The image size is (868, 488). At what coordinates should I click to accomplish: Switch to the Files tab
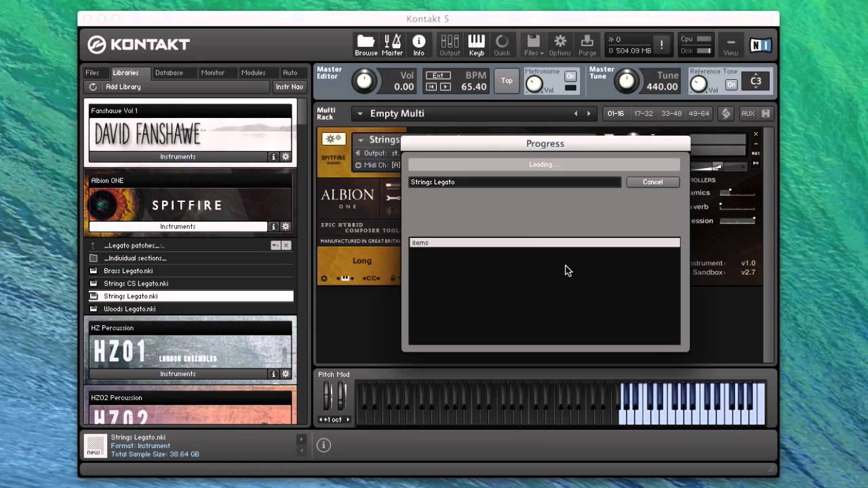92,73
